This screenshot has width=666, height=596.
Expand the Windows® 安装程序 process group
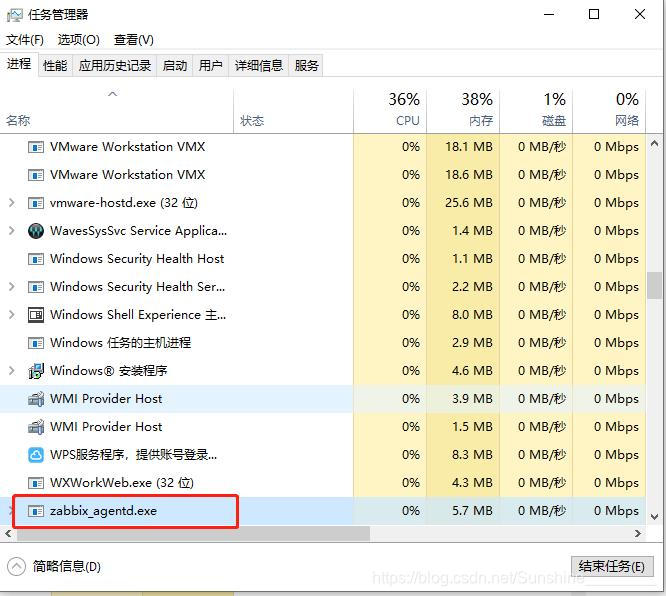coord(12,371)
